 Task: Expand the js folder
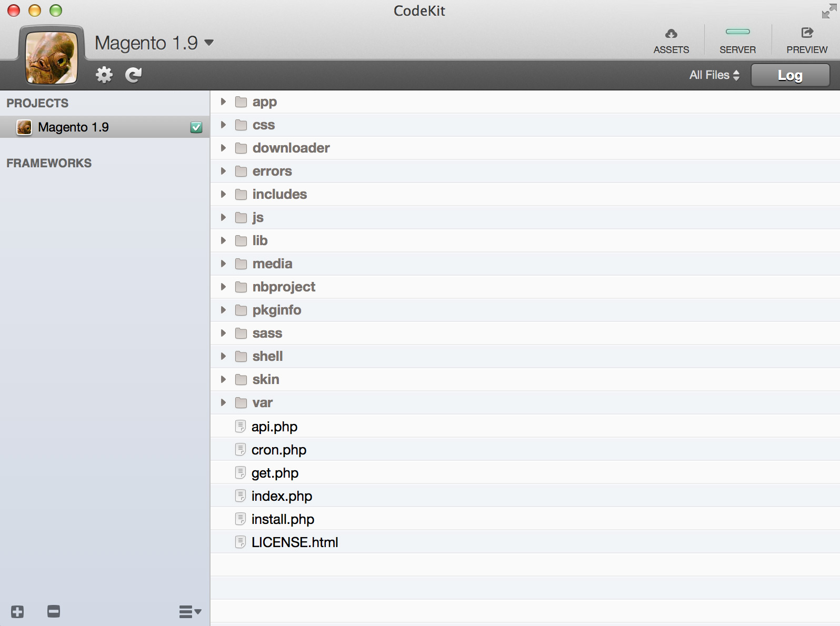223,217
